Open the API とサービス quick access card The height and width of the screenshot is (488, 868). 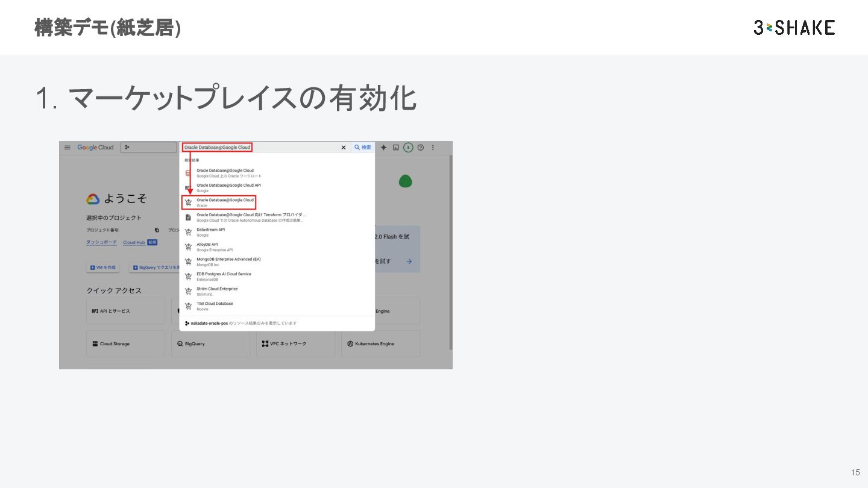click(x=125, y=311)
